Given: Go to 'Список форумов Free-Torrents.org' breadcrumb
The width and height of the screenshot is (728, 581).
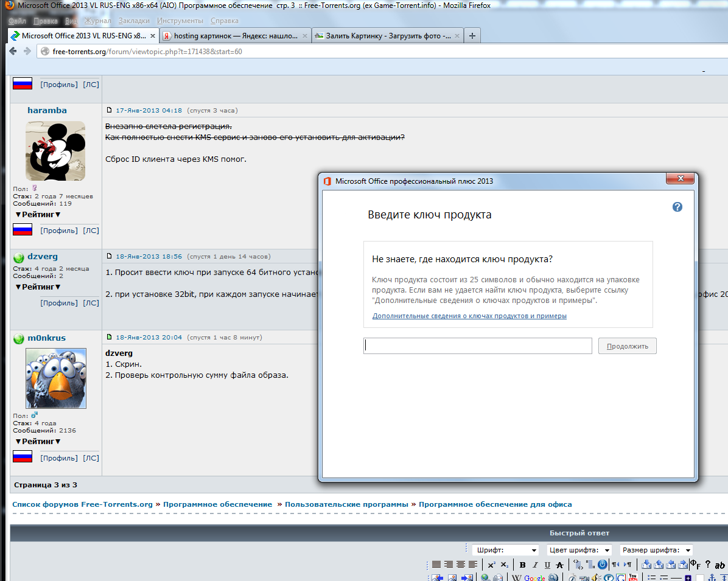Looking at the screenshot, I should 83,504.
